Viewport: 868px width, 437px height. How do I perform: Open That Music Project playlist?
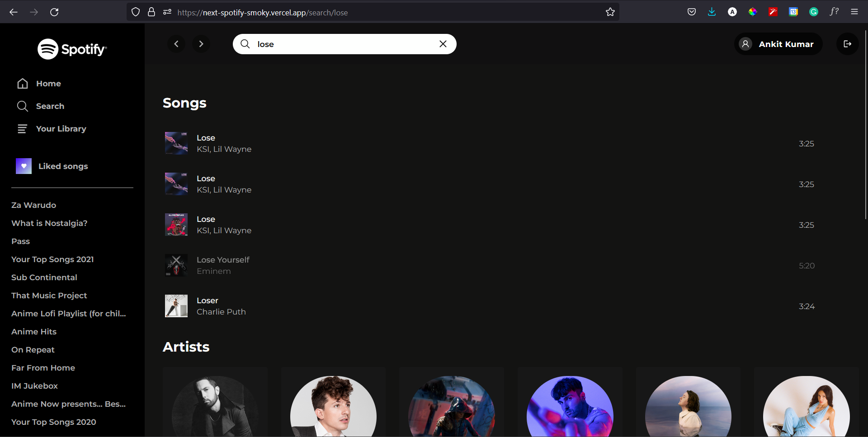click(x=49, y=296)
